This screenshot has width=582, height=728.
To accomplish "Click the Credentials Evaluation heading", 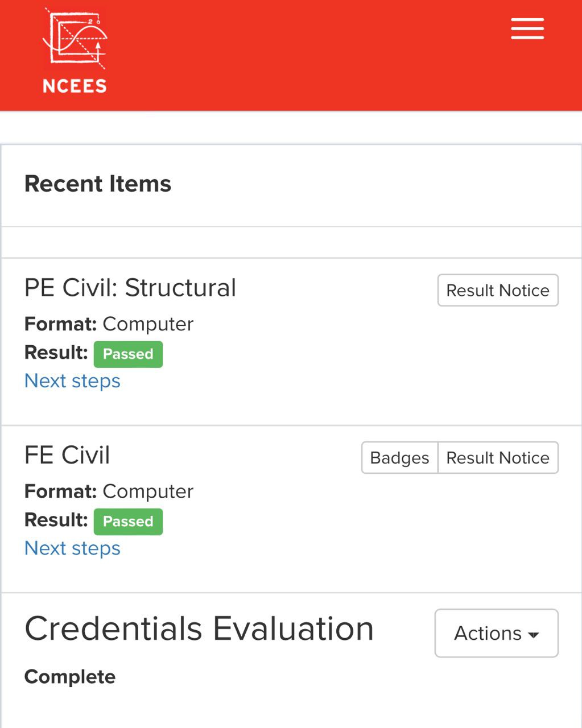I will [199, 629].
